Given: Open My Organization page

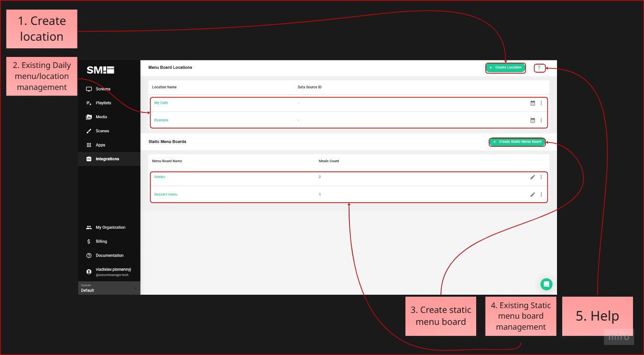Looking at the screenshot, I should pos(109,227).
